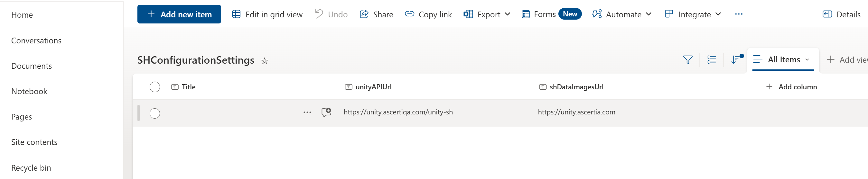Click Add view
Viewport: 868px width, 179px height.
(x=847, y=60)
